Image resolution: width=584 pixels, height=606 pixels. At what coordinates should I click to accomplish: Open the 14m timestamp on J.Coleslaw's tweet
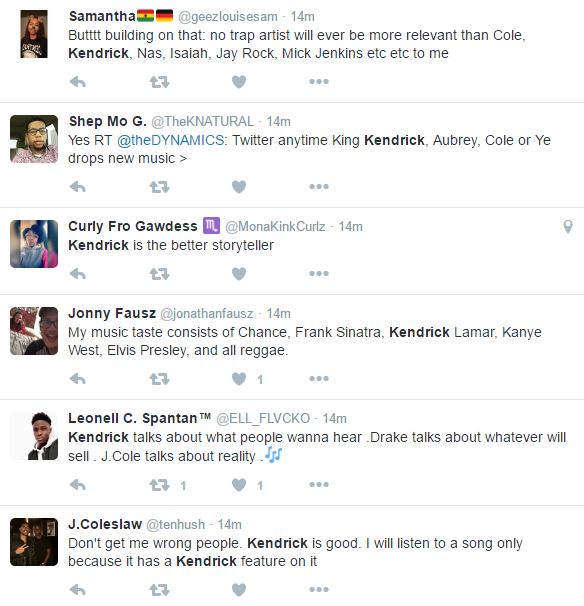(230, 524)
